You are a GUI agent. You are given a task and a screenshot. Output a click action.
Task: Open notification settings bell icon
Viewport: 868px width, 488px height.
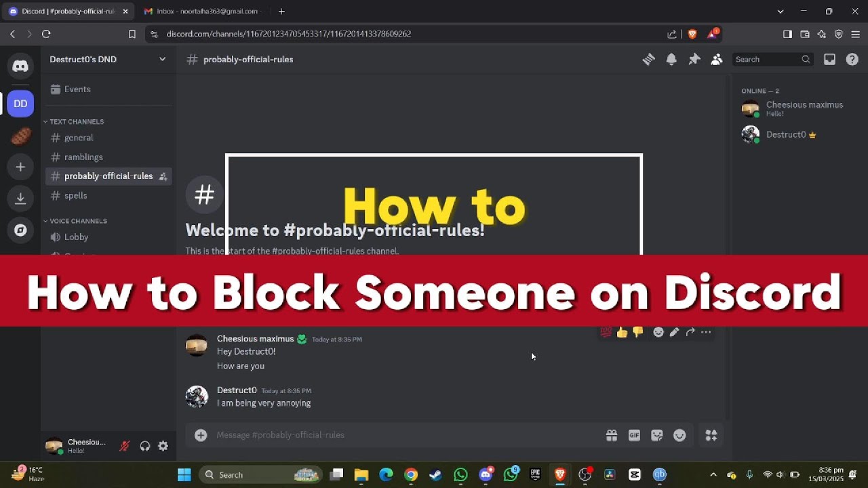point(671,60)
